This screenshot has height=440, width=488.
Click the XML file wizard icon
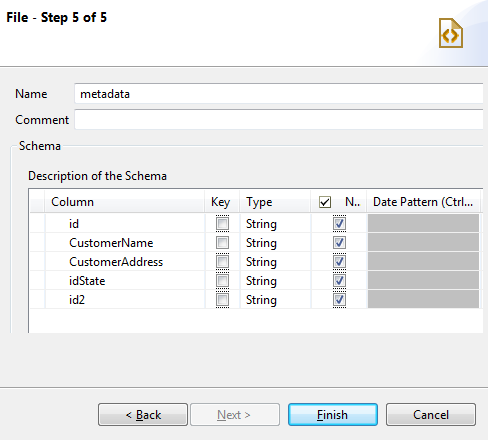[x=451, y=33]
